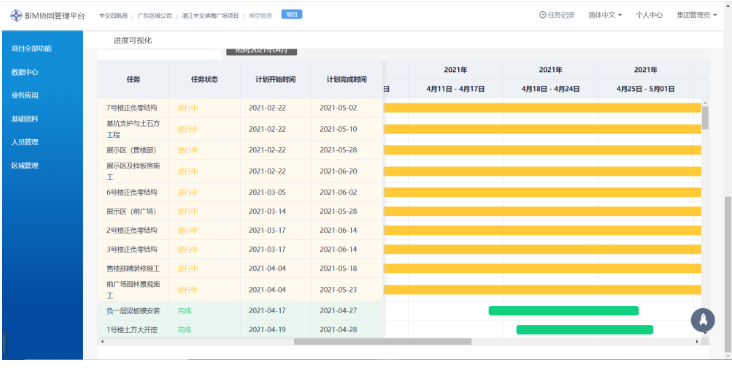
Task: Click the 广东区域公司 breadcrumb
Action: pyautogui.click(x=155, y=15)
